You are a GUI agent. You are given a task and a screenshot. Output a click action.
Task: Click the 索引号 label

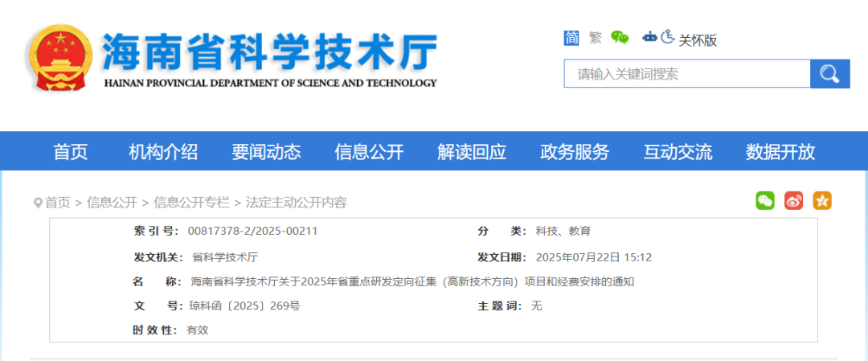tap(156, 231)
